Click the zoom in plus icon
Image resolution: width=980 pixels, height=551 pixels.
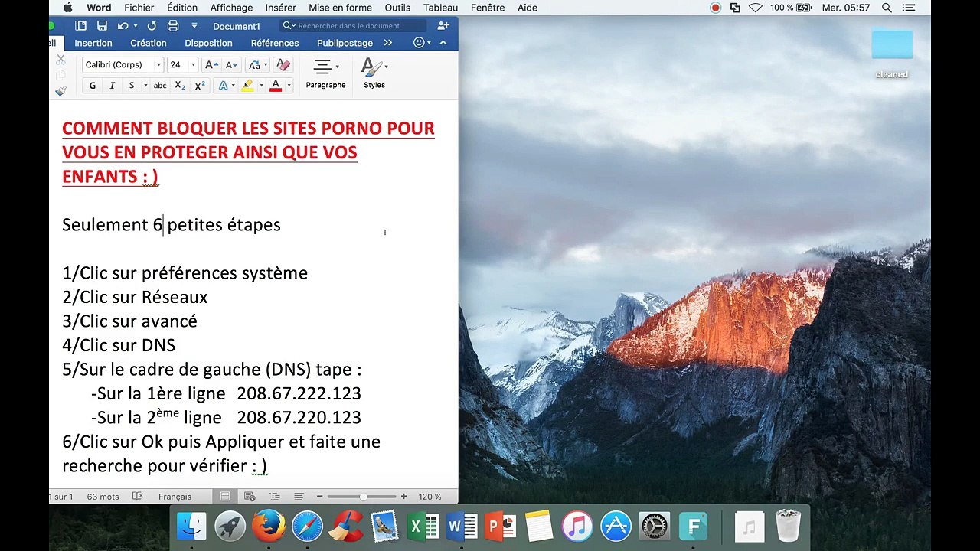403,497
